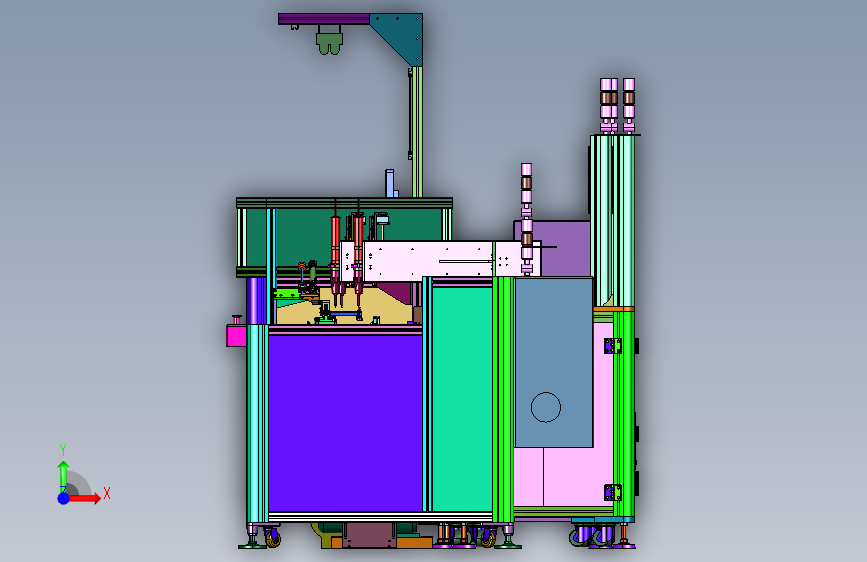The height and width of the screenshot is (562, 867).
Task: Select the bright green front door panel
Action: [462, 399]
